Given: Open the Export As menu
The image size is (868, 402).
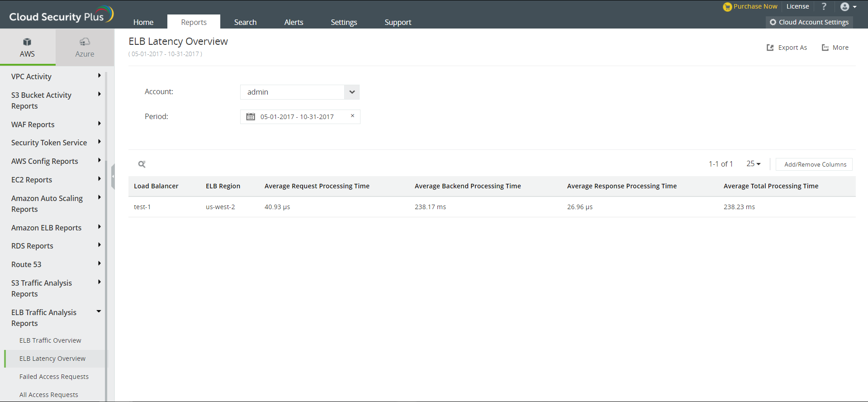Looking at the screenshot, I should (787, 48).
